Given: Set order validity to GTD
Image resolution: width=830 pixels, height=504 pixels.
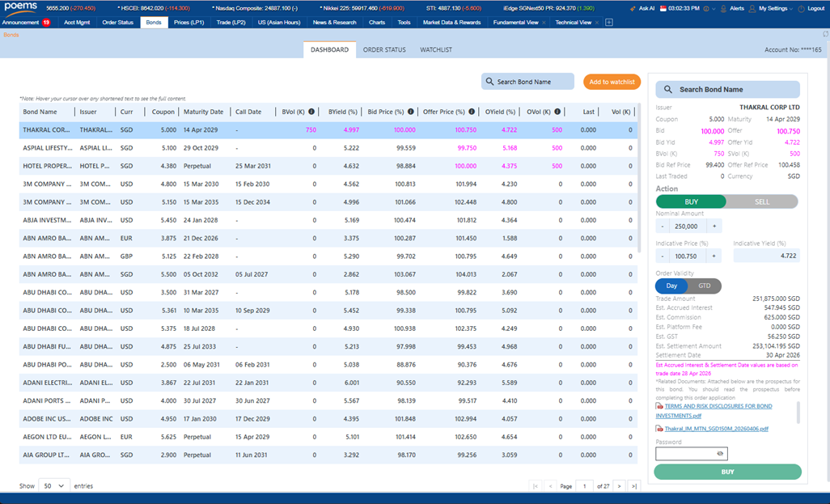Looking at the screenshot, I should (704, 286).
